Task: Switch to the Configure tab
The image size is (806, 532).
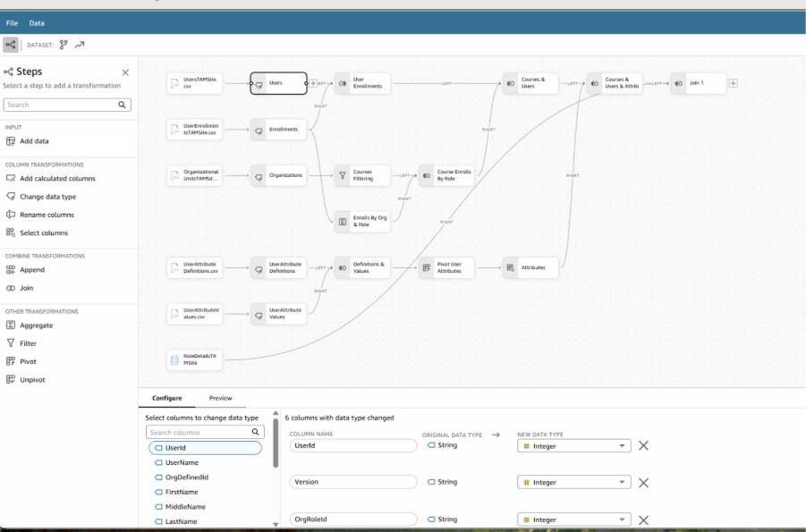Action: coord(167,398)
